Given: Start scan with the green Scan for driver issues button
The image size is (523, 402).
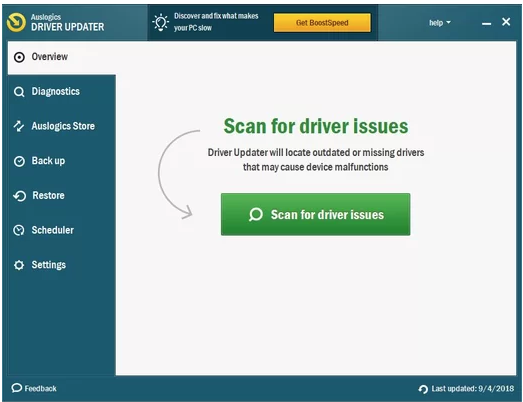Looking at the screenshot, I should [x=316, y=215].
